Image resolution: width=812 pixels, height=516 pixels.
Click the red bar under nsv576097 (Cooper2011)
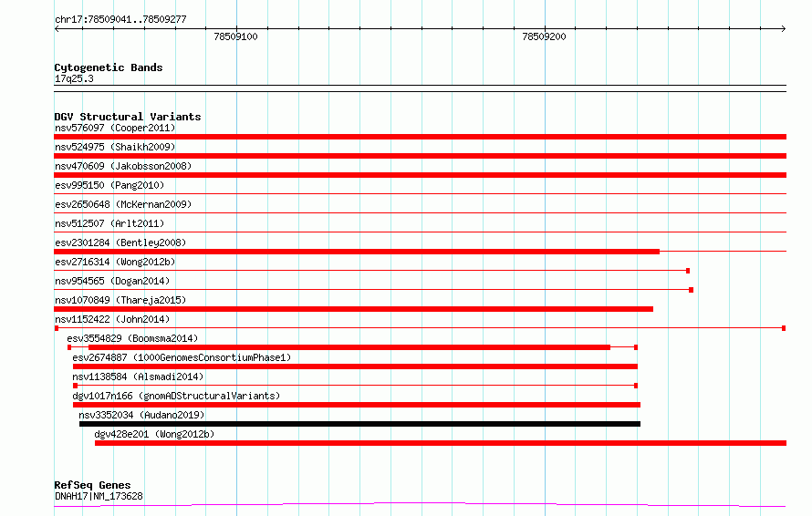[x=420, y=137]
